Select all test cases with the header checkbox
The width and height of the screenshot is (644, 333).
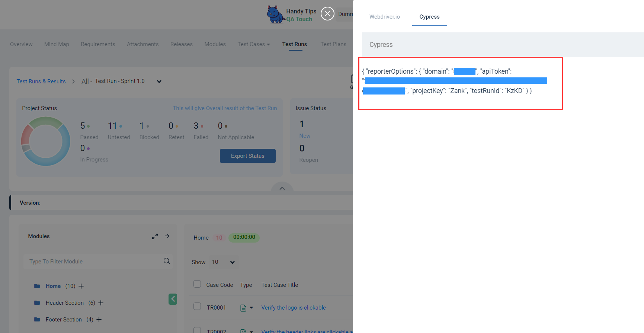pos(197,284)
